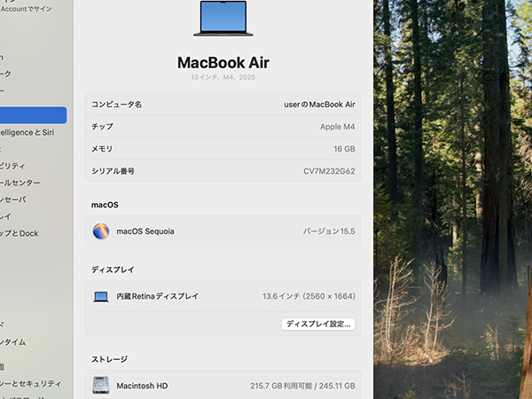The width and height of the screenshot is (532, 399).
Task: Open the 'ンセーバ' sidebar item
Action: click(x=13, y=199)
